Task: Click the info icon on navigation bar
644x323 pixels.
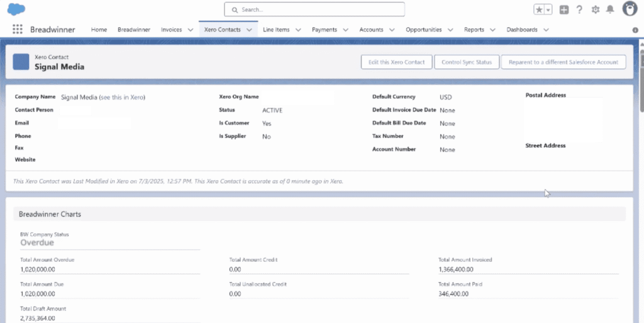Action: 635,30
